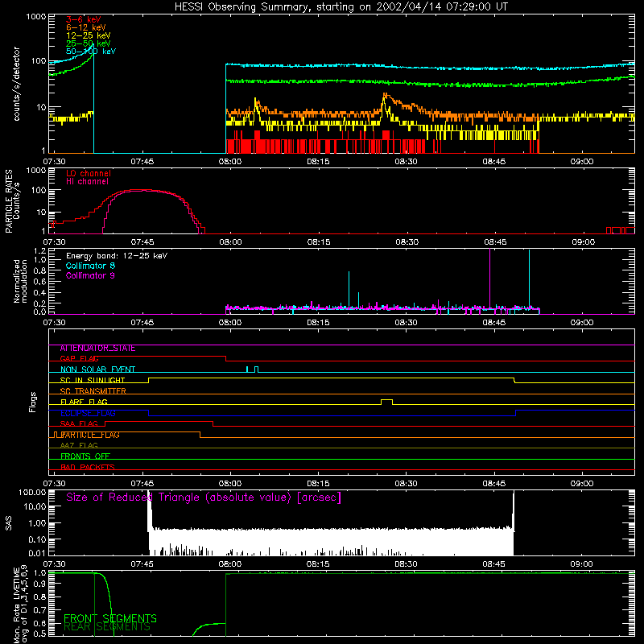Viewport: 644px width, 644px height.
Task: Click the SC_TRANSMITTER flag label
Action: 93,391
